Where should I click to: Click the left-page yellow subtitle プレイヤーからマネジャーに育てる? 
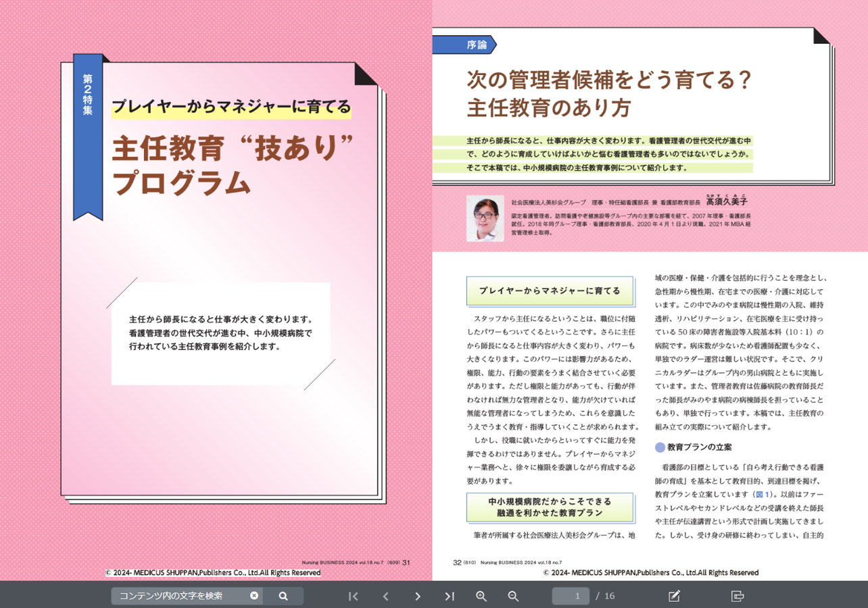[x=231, y=107]
